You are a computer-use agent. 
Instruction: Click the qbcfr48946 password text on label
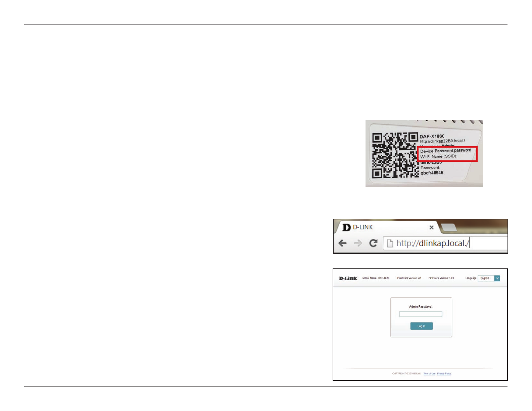click(432, 173)
